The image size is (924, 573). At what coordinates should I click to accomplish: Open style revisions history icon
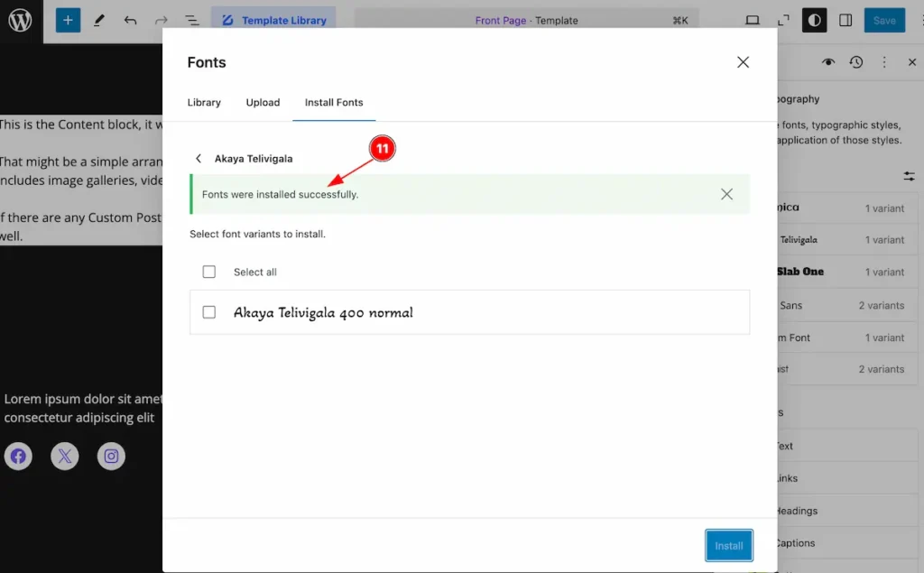(x=856, y=62)
